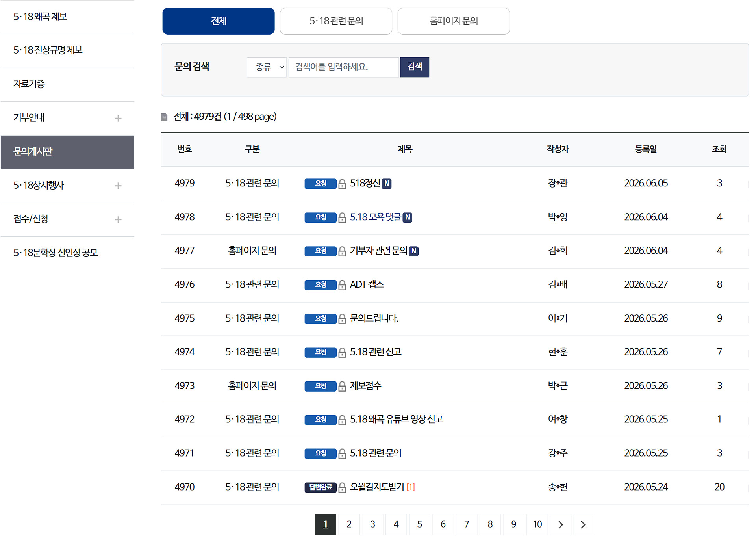
Task: Click author 장*관
Action: pos(558,183)
